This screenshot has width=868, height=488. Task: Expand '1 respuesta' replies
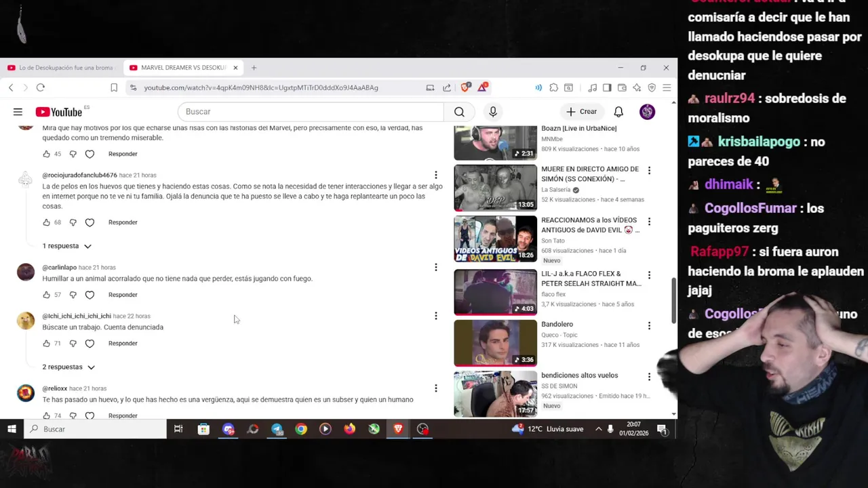(x=66, y=246)
